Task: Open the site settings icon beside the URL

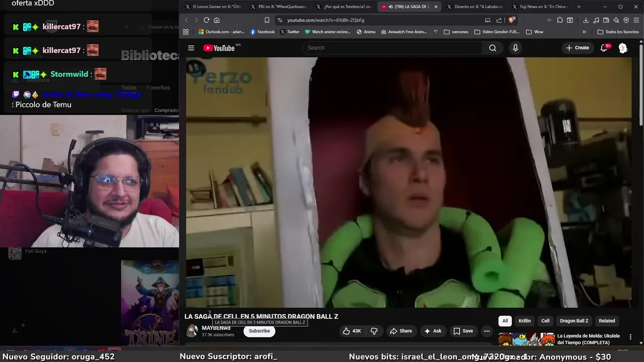Action: pos(280,20)
